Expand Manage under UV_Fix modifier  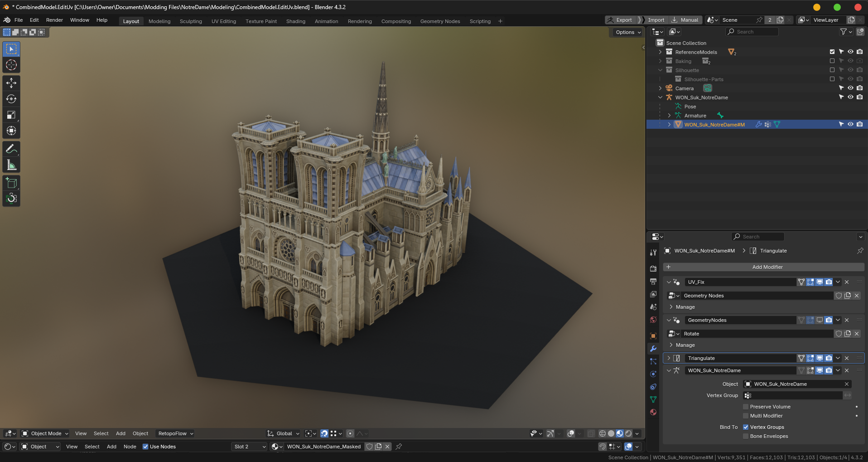671,307
